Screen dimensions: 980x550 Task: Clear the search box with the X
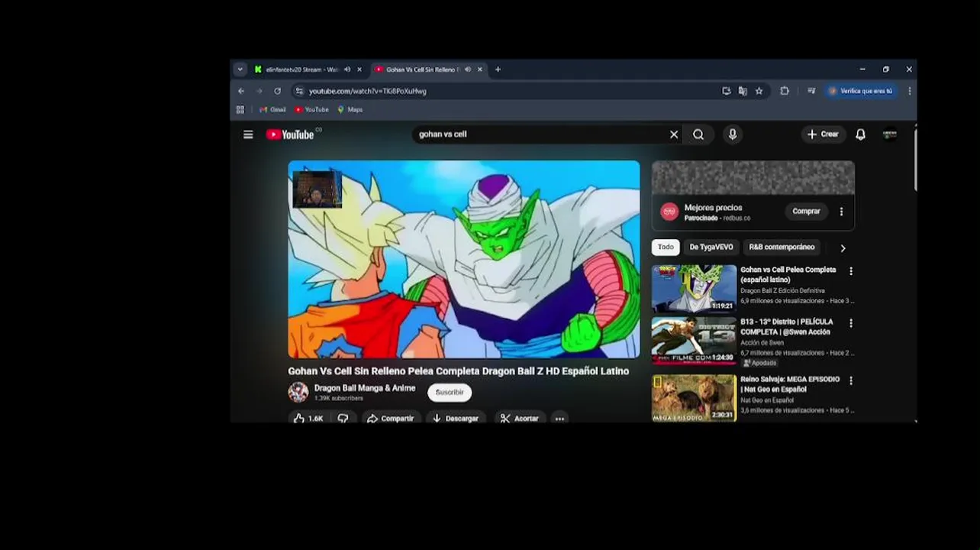point(674,134)
